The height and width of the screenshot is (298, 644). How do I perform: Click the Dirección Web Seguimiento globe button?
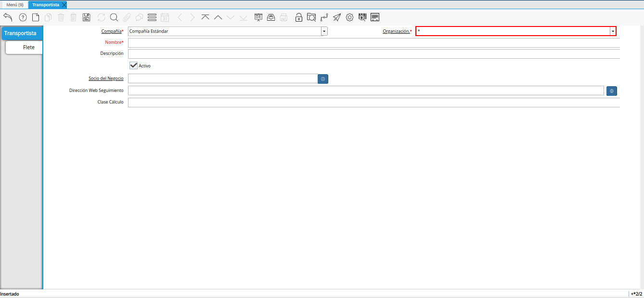(612, 91)
